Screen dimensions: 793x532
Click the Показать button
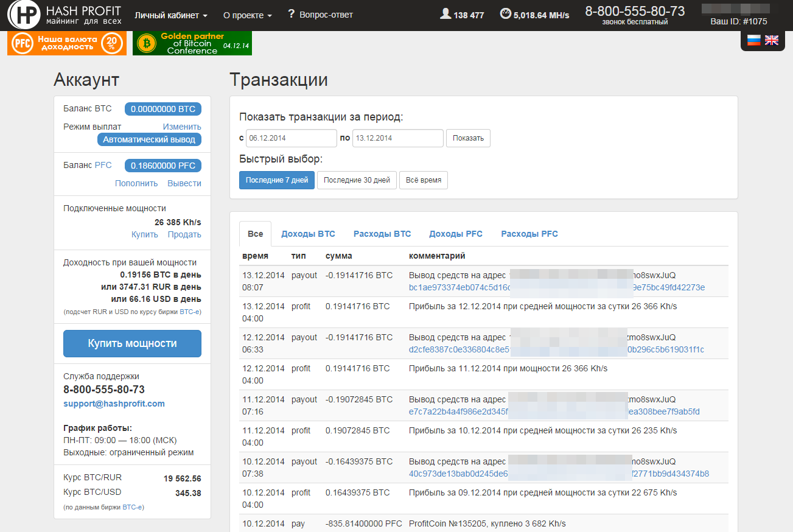468,138
